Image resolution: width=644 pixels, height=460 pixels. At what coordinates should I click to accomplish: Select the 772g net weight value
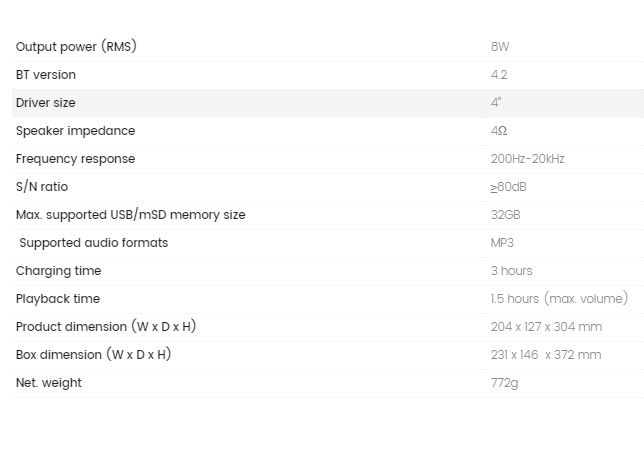click(x=504, y=383)
